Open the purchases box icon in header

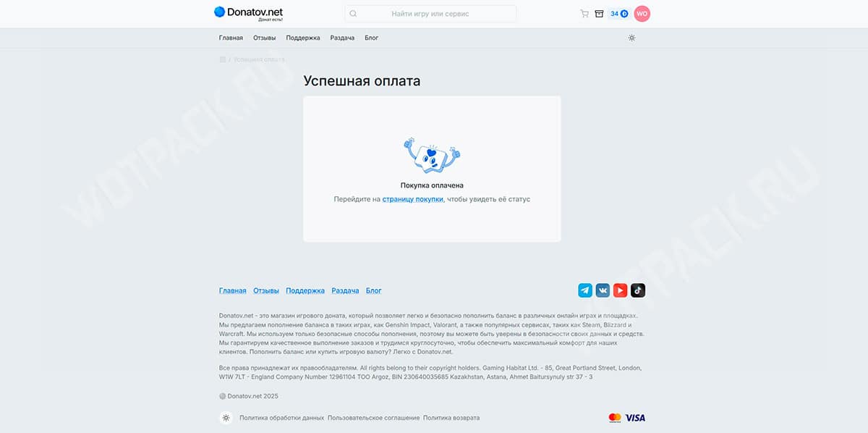[x=599, y=14]
